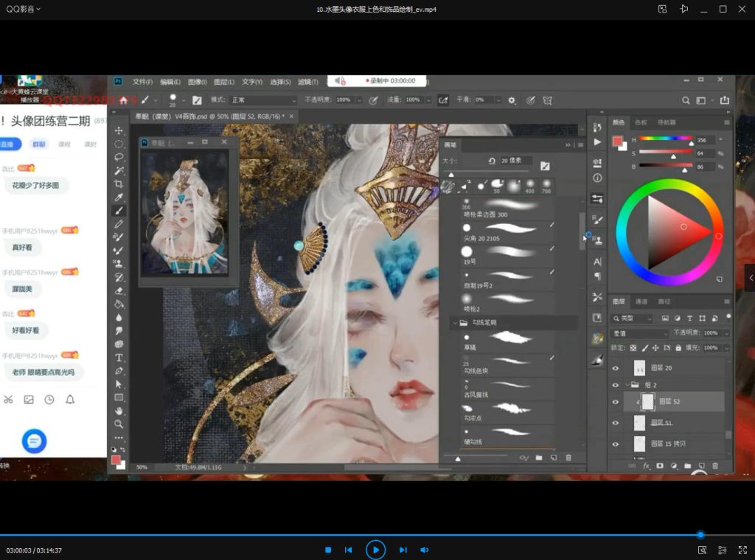Image resolution: width=755 pixels, height=560 pixels.
Task: Click the blue chat bubble icon
Action: coord(34,441)
